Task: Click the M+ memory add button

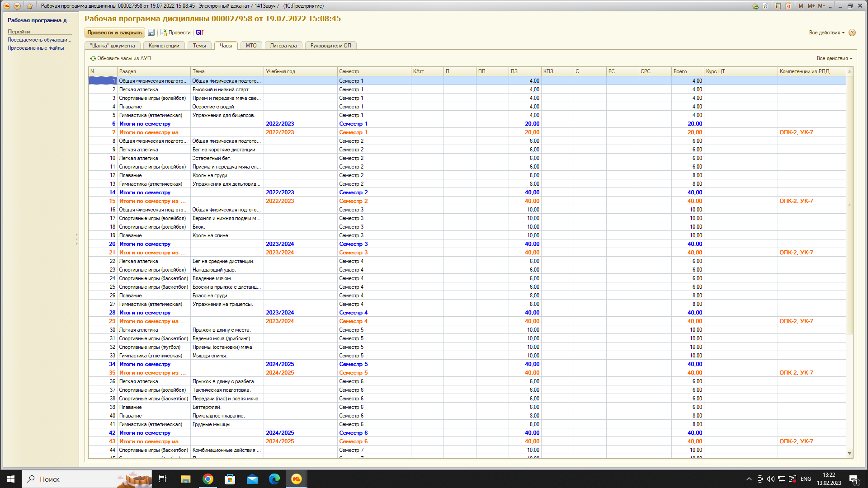Action: tap(811, 6)
